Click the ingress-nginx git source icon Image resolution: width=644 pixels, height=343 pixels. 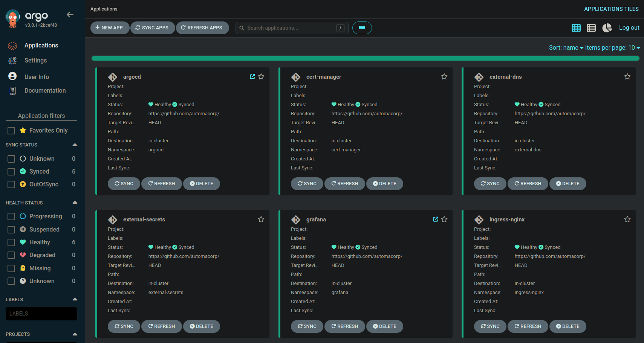click(479, 220)
